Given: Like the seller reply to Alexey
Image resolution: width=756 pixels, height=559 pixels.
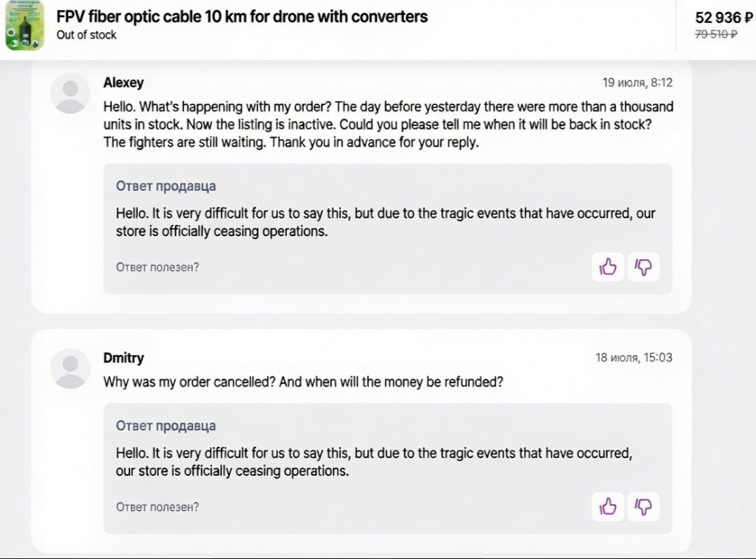Looking at the screenshot, I should [608, 267].
